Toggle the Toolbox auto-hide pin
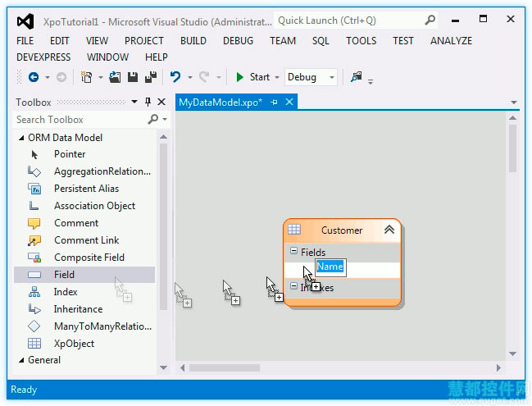The width and height of the screenshot is (532, 406). (x=148, y=102)
